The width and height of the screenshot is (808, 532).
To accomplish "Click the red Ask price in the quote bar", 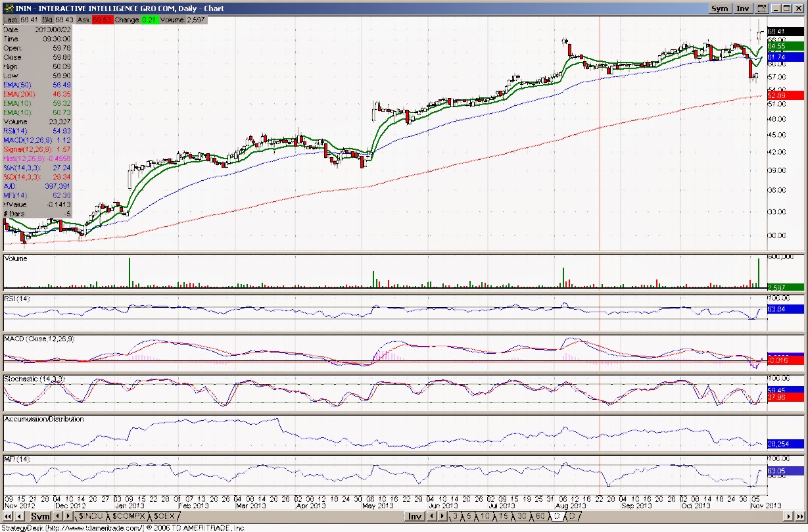I will coord(102,20).
